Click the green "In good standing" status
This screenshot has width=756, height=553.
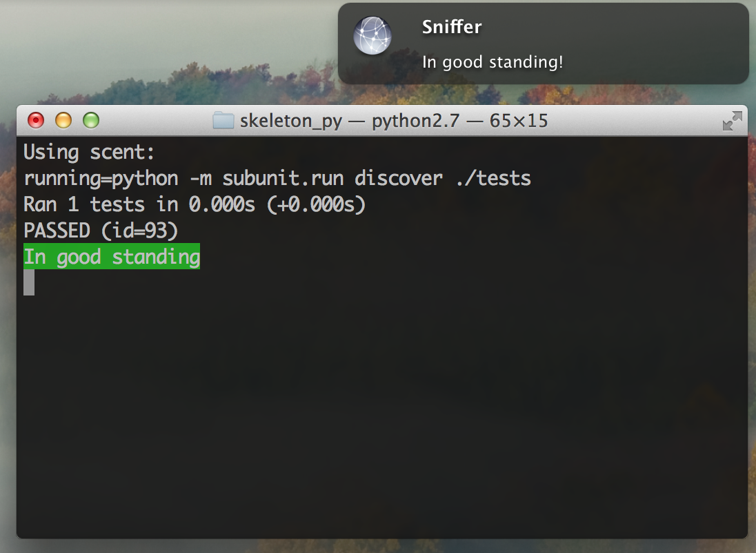coord(111,256)
